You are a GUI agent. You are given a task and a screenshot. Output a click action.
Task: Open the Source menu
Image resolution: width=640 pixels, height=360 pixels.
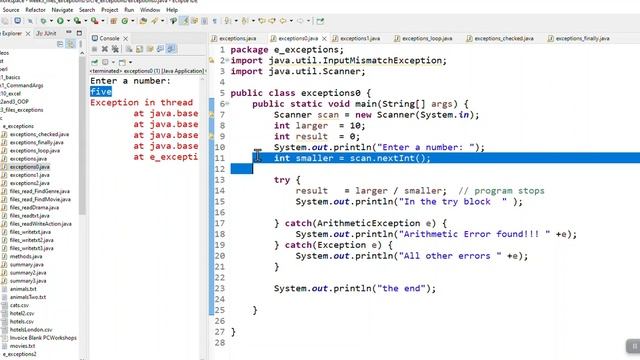point(11,9)
